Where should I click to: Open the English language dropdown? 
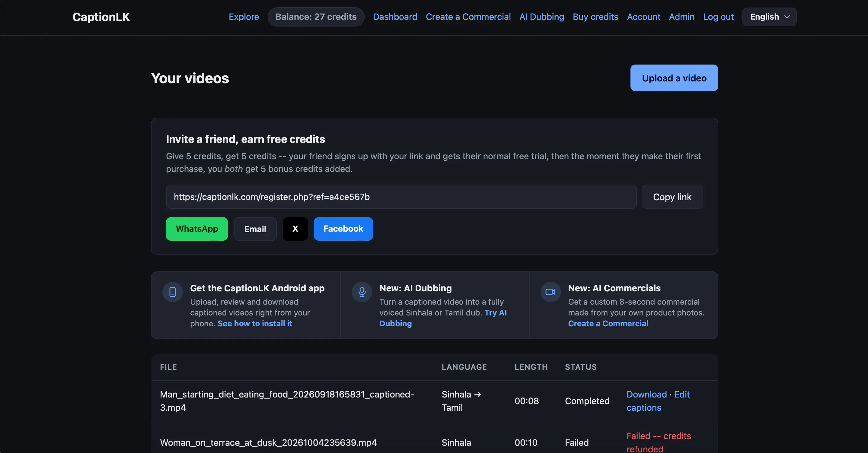tap(769, 17)
